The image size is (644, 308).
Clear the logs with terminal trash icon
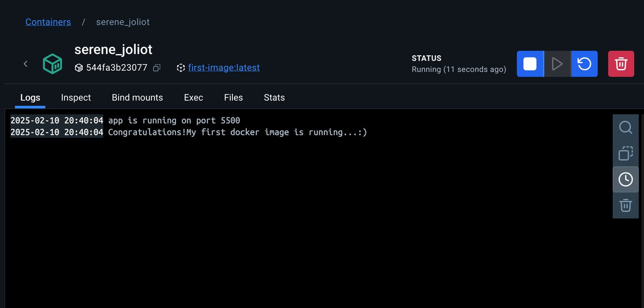pos(626,205)
